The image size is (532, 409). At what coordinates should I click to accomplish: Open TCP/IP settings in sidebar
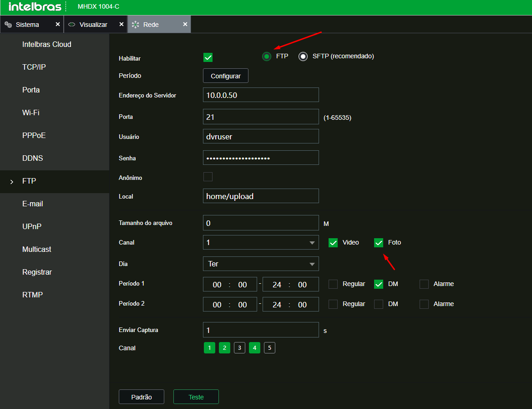click(x=34, y=67)
